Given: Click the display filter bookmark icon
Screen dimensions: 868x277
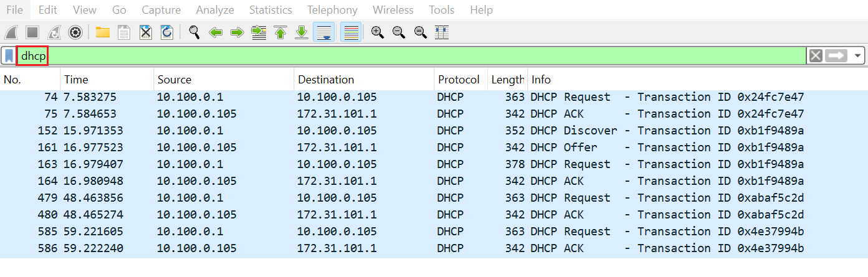Looking at the screenshot, I should click(x=9, y=56).
